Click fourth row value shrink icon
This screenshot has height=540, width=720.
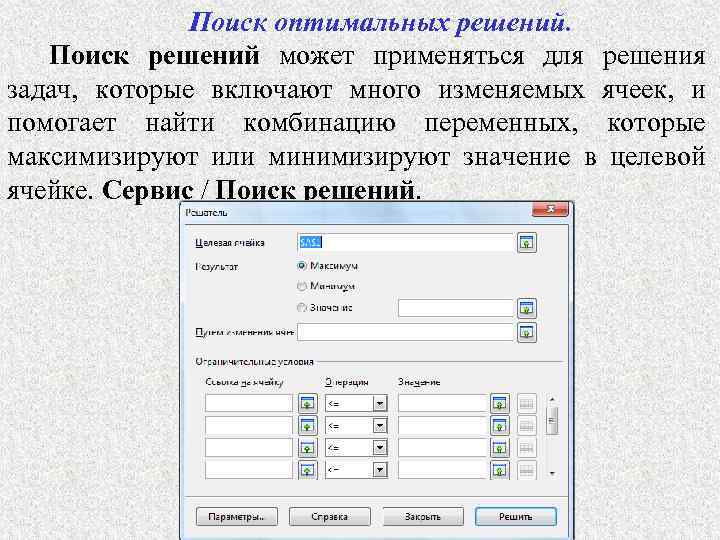500,470
